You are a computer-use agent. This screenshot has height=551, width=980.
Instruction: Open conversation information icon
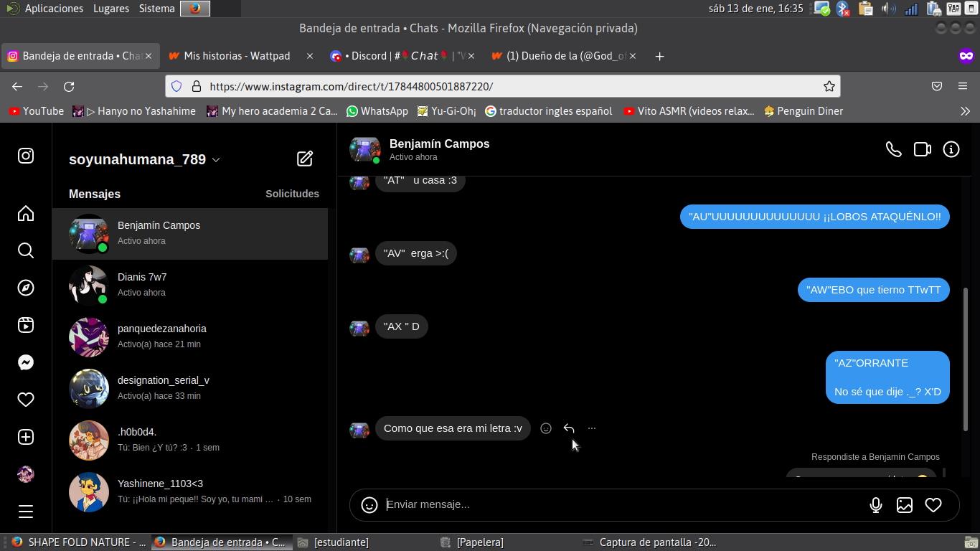951,149
